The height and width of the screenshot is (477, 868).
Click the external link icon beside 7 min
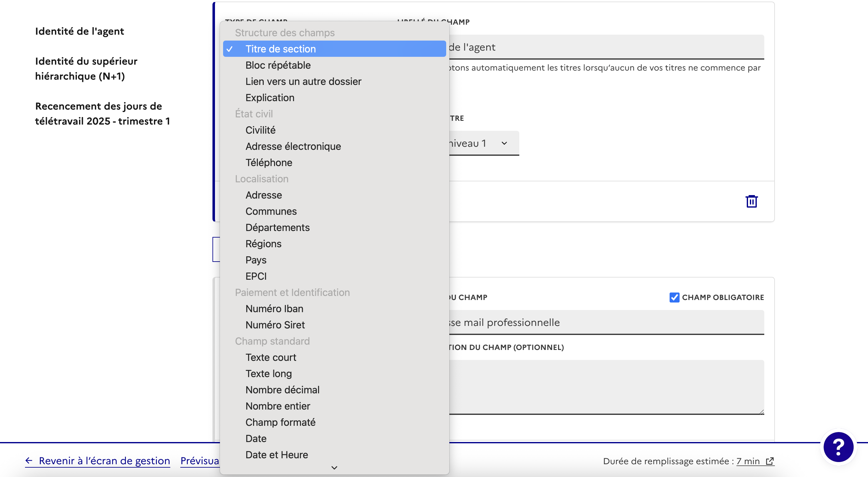click(x=770, y=461)
